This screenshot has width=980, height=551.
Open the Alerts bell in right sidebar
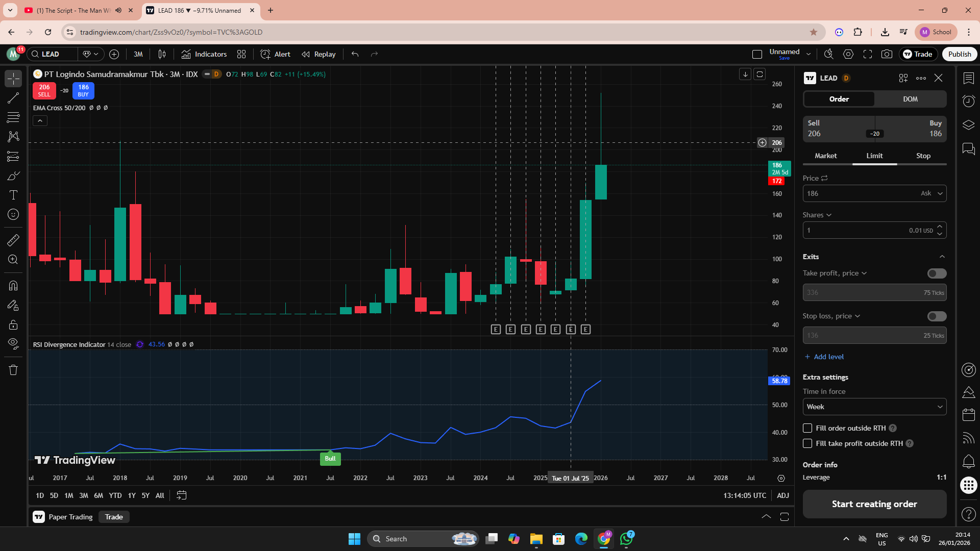pyautogui.click(x=968, y=462)
